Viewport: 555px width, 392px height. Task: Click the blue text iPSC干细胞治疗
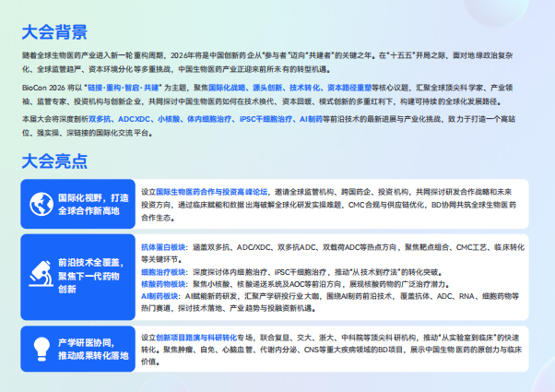(x=266, y=119)
